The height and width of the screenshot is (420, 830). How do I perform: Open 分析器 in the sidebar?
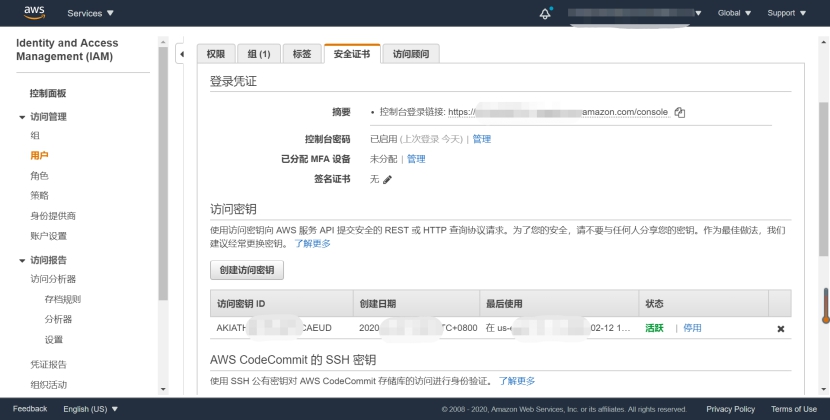58,319
